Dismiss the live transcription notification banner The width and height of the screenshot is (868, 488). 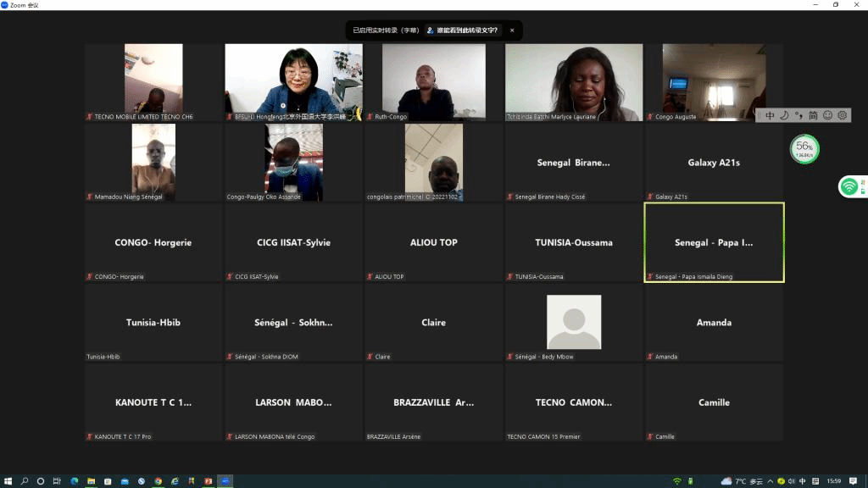tap(511, 30)
